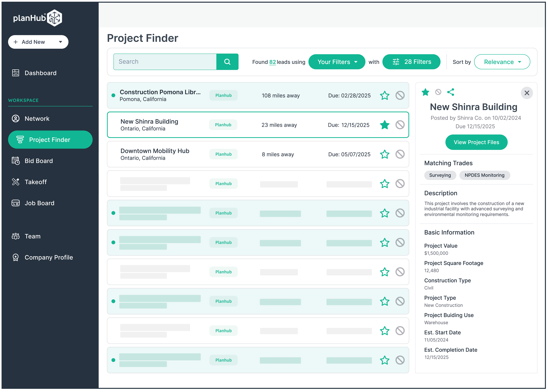Unfavorite the New Shinra Building lead
The height and width of the screenshot is (392, 548).
point(385,125)
